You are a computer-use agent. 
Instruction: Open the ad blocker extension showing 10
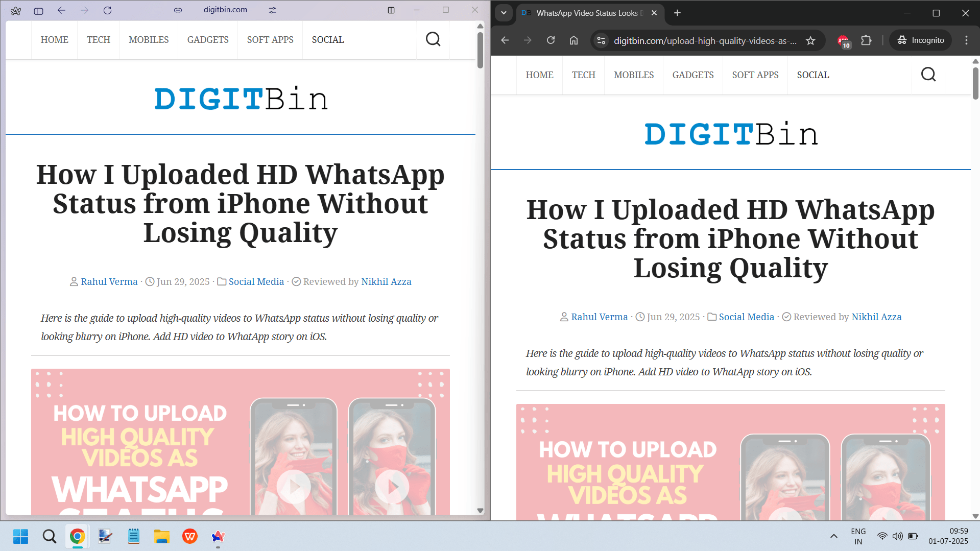843,41
